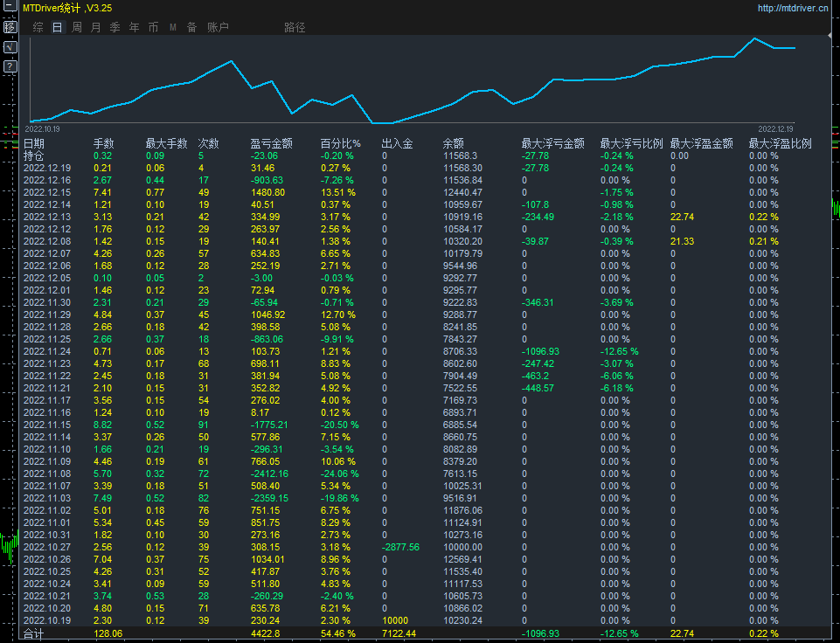Select the 2022.11.01 date row
The image size is (840, 643).
point(47,522)
